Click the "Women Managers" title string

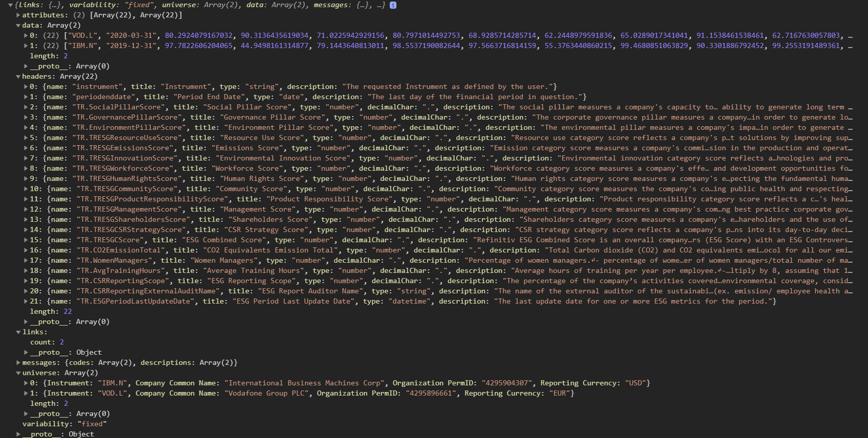tap(224, 261)
